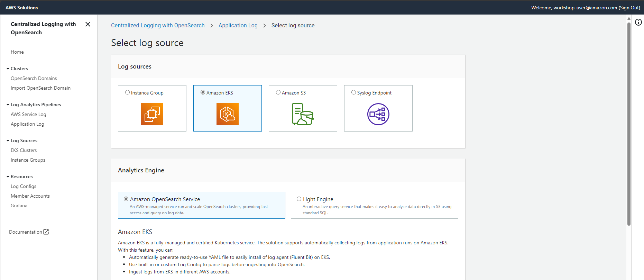Select the Syslog Endpoint radio button
Image resolution: width=644 pixels, height=280 pixels.
(x=353, y=92)
